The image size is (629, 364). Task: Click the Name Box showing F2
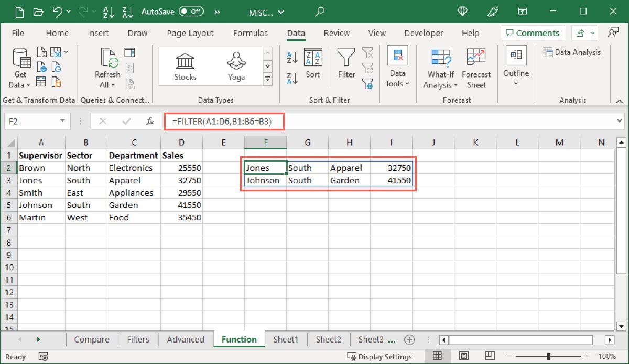click(33, 121)
